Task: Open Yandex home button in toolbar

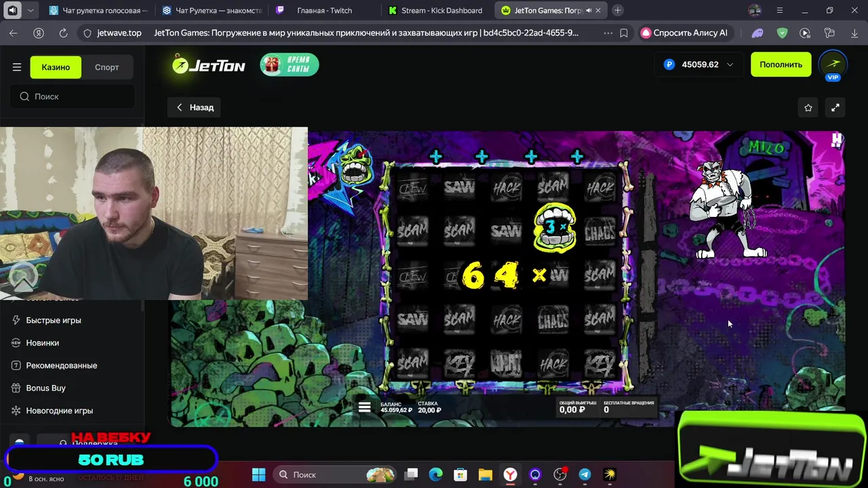Action: click(39, 33)
